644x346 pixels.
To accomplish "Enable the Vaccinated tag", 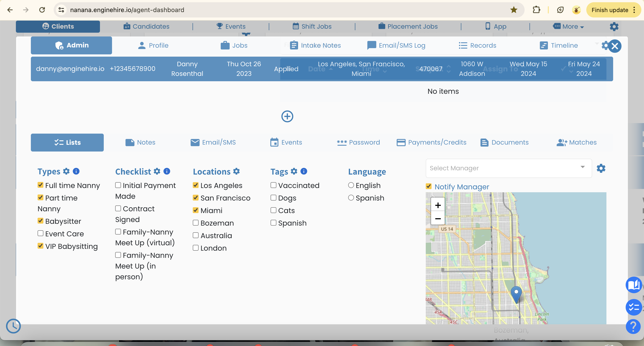I will pos(273,185).
